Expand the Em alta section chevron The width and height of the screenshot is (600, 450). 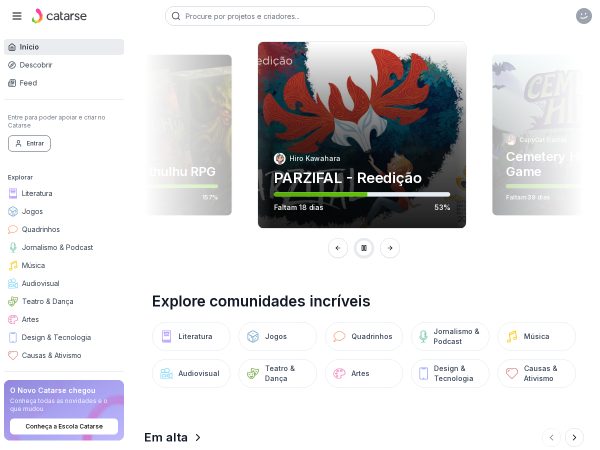click(x=198, y=437)
